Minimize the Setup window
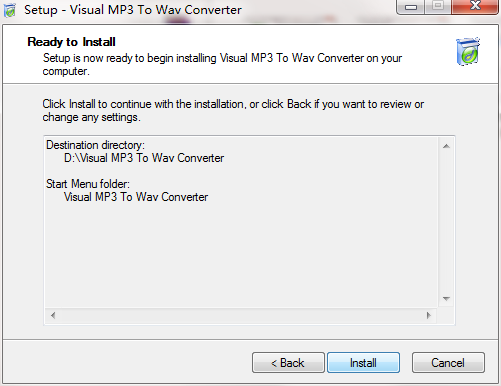The image size is (501, 386). (411, 7)
